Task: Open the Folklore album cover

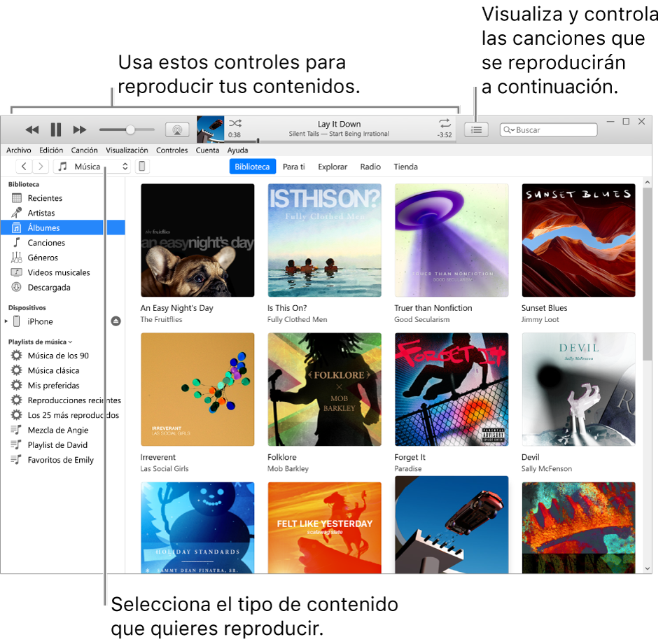Action: point(325,389)
